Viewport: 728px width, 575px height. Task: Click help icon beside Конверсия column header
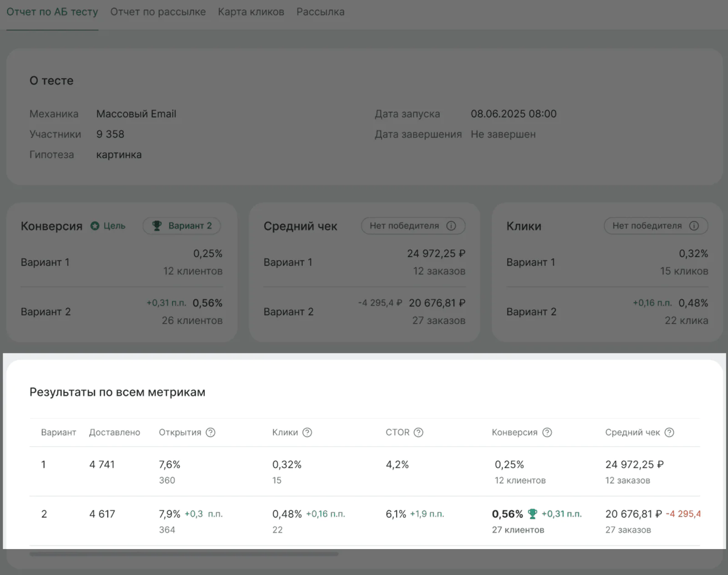pos(547,433)
